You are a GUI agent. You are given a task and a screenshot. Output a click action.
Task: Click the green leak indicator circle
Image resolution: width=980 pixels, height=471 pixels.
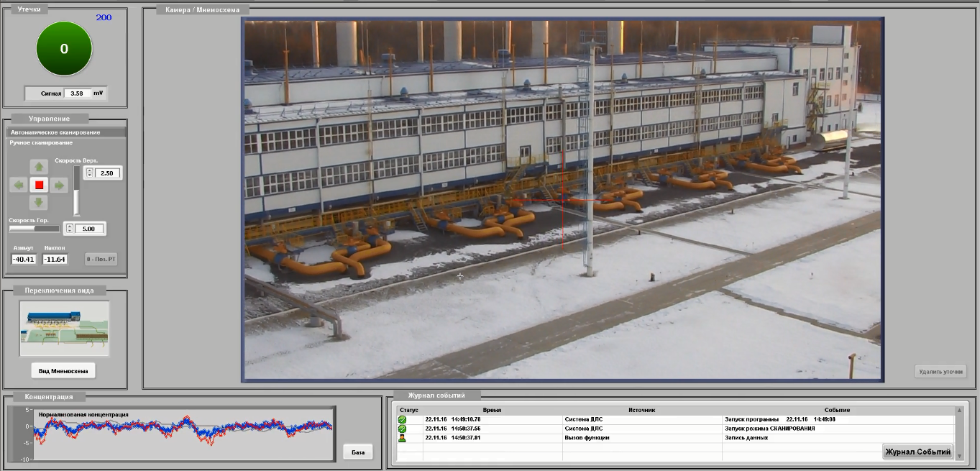(x=64, y=49)
